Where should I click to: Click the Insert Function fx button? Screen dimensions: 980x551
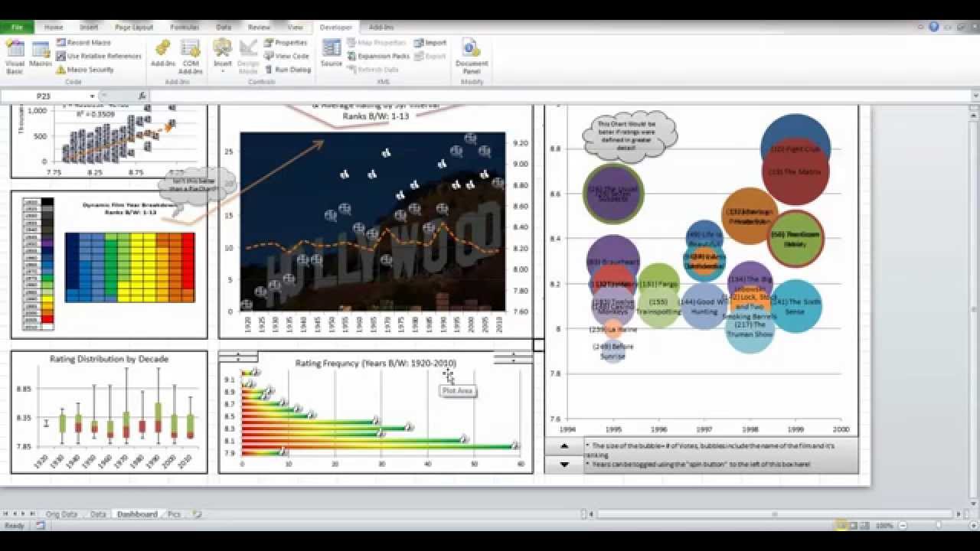[x=142, y=96]
